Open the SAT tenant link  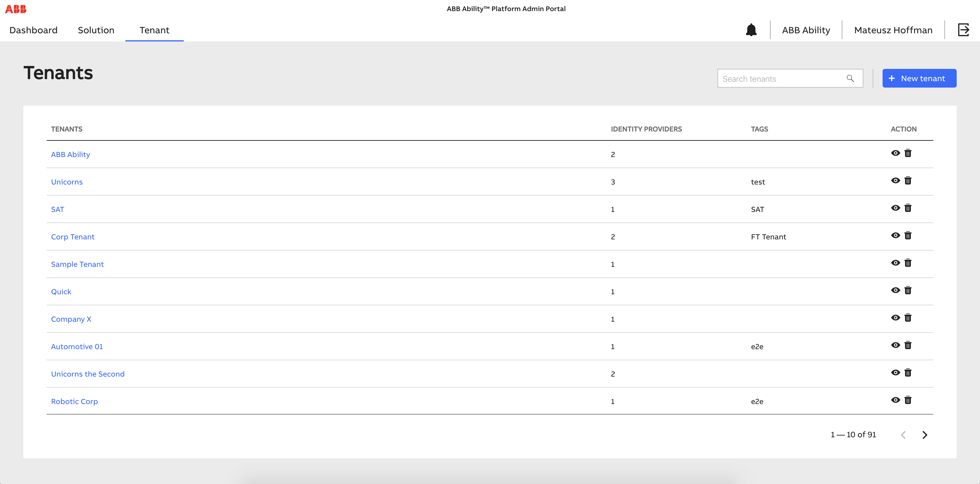[x=57, y=209]
